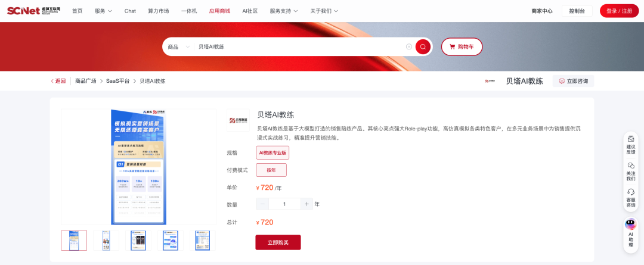Open the AI社区 nav item
644x265 pixels.
point(250,11)
